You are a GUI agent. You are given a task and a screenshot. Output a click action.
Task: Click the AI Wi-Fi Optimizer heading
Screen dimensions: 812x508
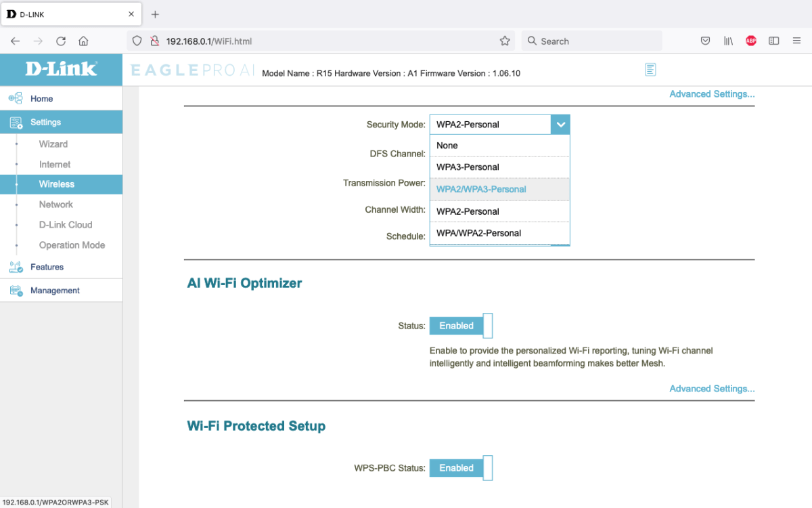tap(244, 283)
